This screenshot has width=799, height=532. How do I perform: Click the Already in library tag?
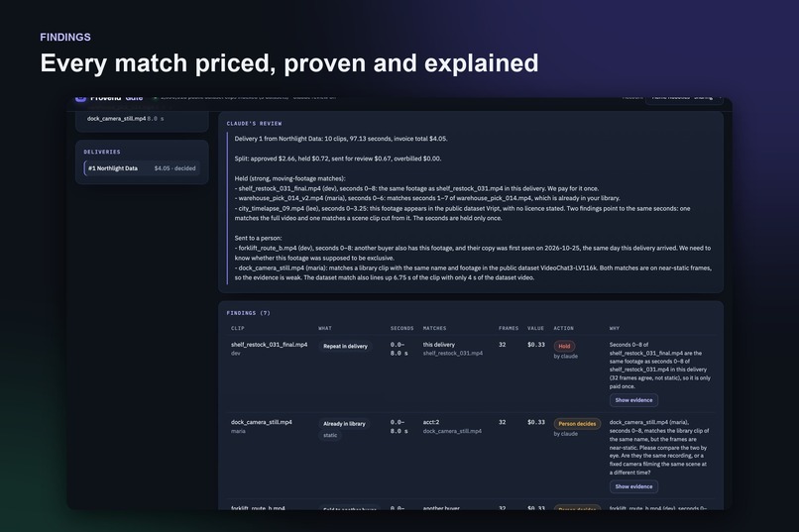[x=344, y=424]
